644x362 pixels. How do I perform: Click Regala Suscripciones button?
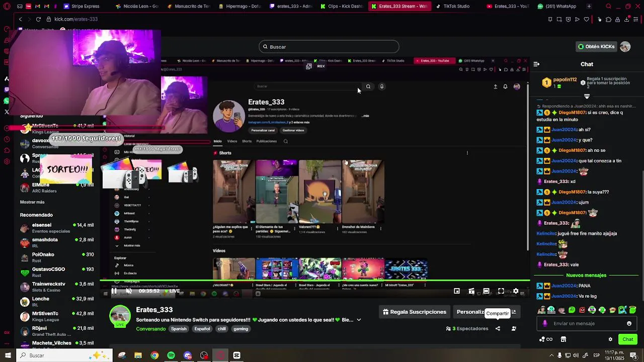(414, 312)
